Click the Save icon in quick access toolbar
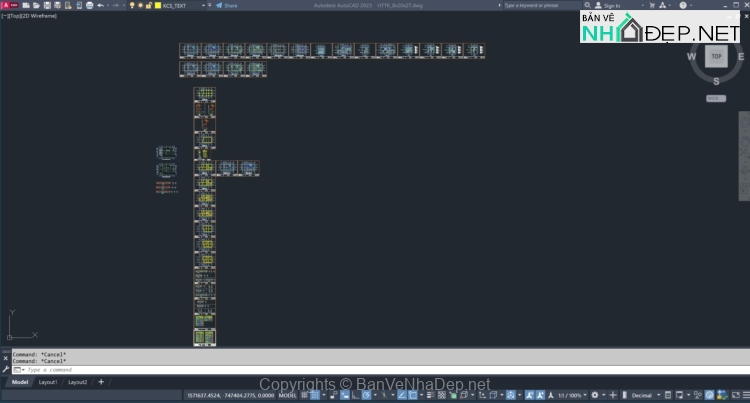The image size is (750, 403). [x=49, y=5]
